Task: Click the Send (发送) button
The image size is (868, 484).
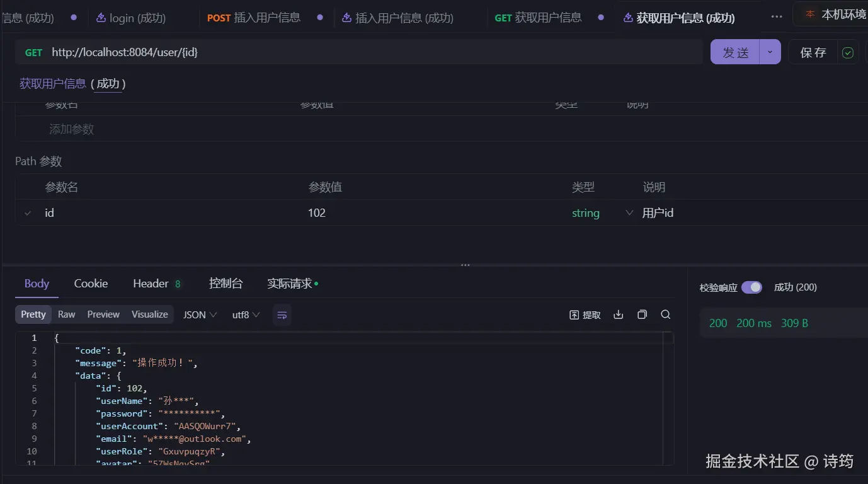Action: pyautogui.click(x=735, y=52)
